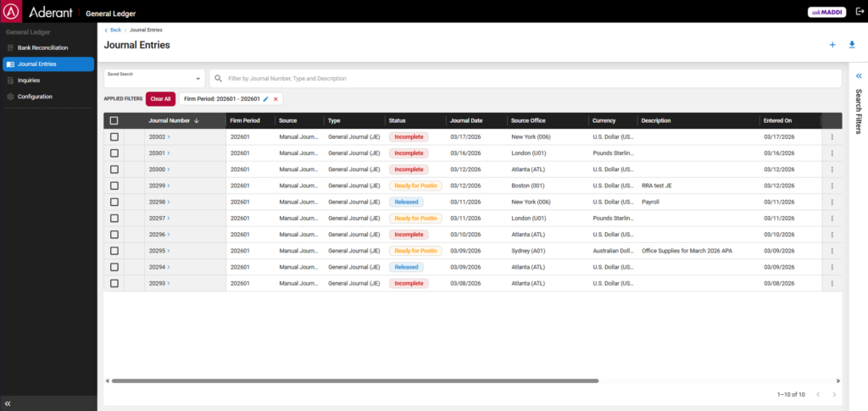868x411 pixels.
Task: Add a new journal entry with plus icon
Action: [x=832, y=45]
